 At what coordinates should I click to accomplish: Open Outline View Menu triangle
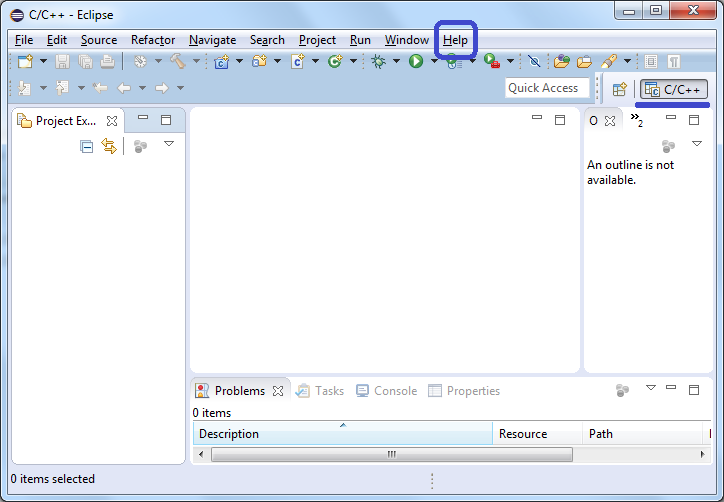click(697, 144)
